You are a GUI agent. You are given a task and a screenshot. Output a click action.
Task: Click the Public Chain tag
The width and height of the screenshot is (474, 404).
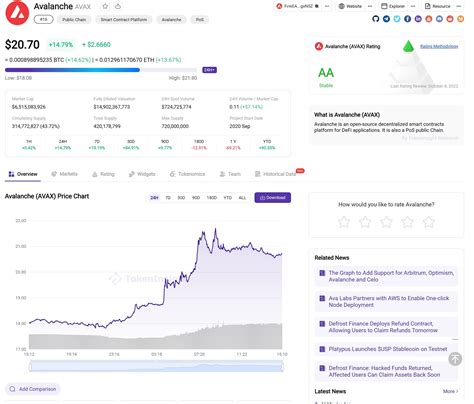(74, 20)
